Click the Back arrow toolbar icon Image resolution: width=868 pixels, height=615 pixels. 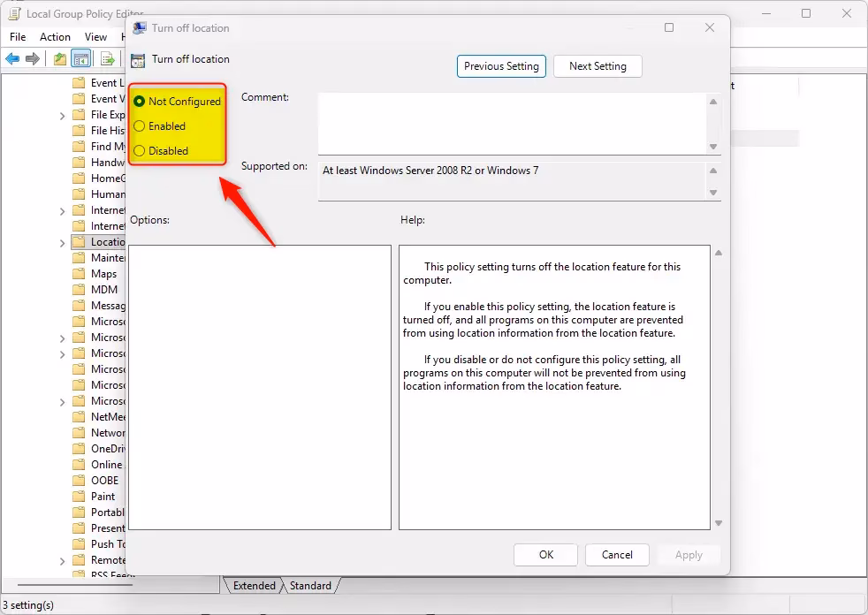click(12, 59)
